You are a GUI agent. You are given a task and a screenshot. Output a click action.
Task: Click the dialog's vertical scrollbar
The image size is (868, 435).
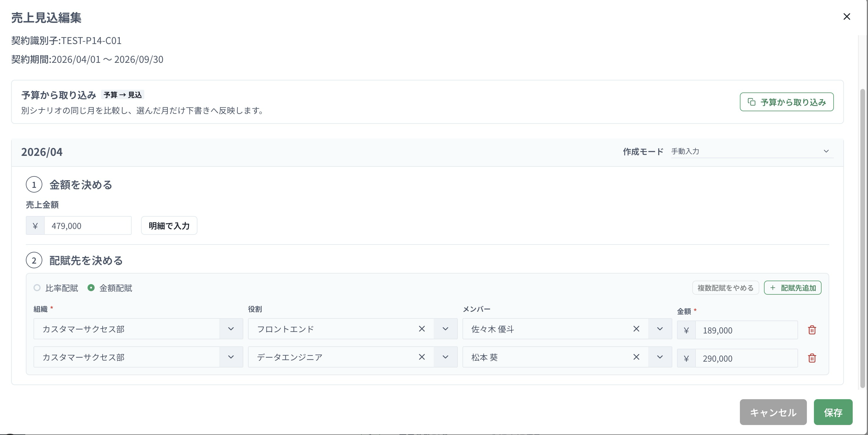point(863,238)
